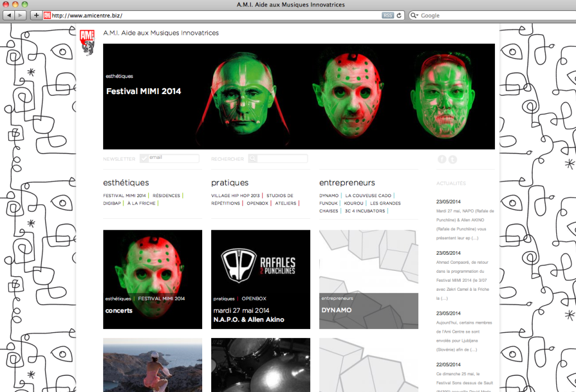Go forward with the browser forward arrow
The width and height of the screenshot is (576, 392).
[20, 16]
